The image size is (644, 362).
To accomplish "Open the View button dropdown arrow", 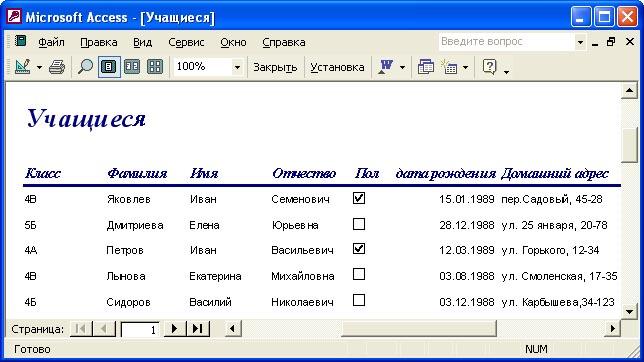I will (39, 67).
